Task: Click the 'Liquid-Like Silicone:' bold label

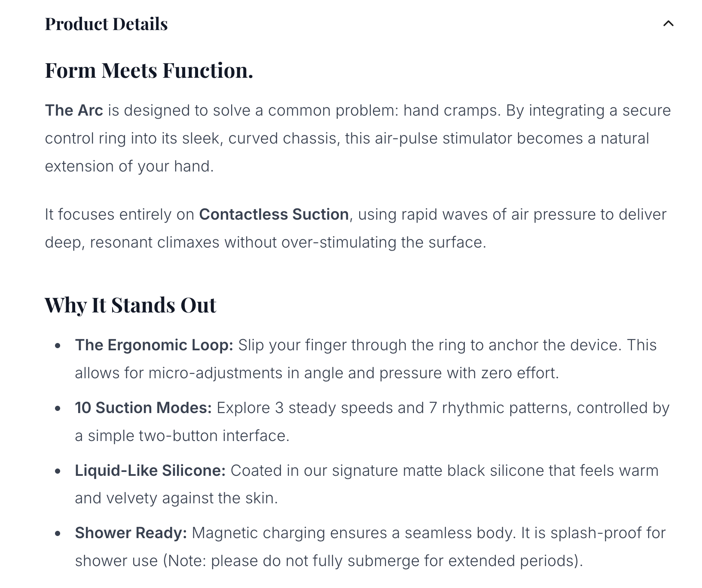Action: coord(150,471)
